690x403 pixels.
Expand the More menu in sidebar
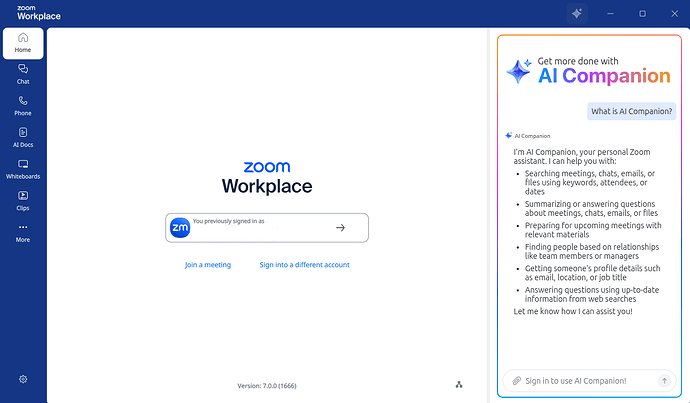pos(22,232)
